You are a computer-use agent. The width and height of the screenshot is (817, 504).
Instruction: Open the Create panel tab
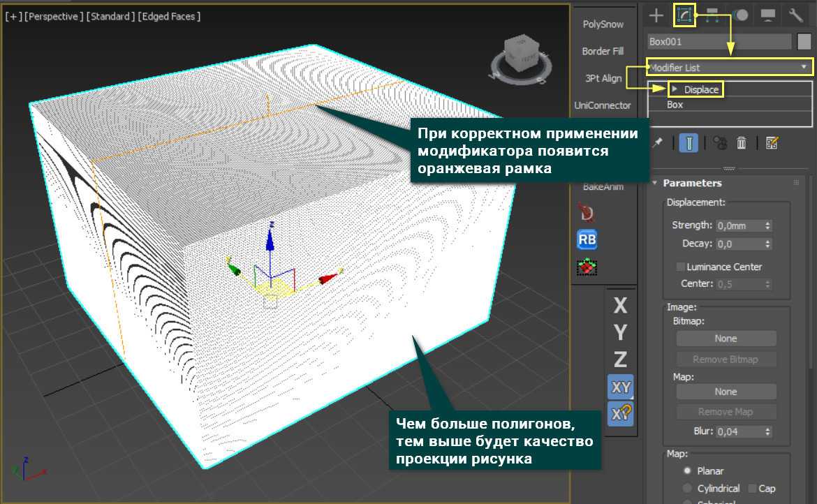point(656,15)
